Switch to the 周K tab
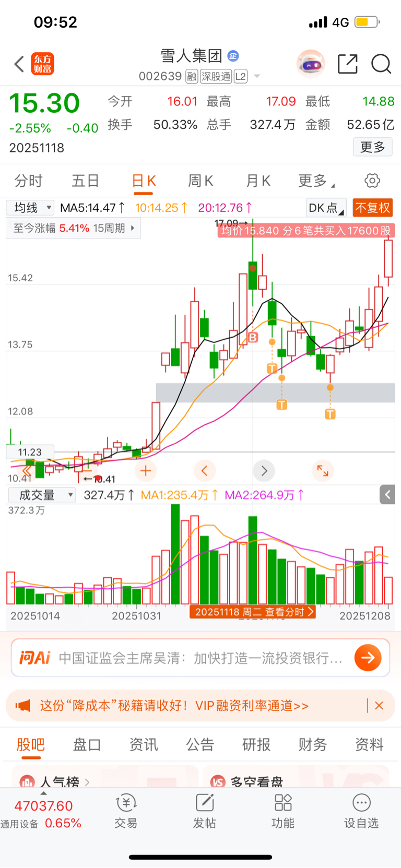The height and width of the screenshot is (868, 401). pyautogui.click(x=200, y=181)
